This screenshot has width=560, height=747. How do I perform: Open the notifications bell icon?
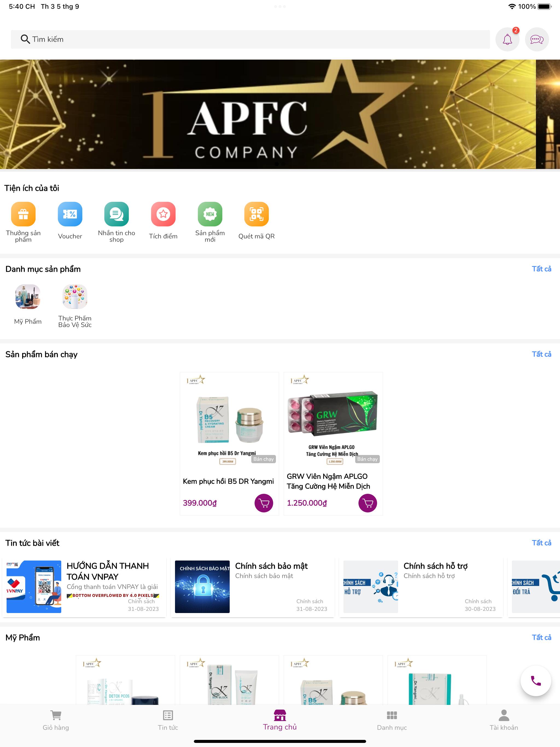click(x=507, y=40)
